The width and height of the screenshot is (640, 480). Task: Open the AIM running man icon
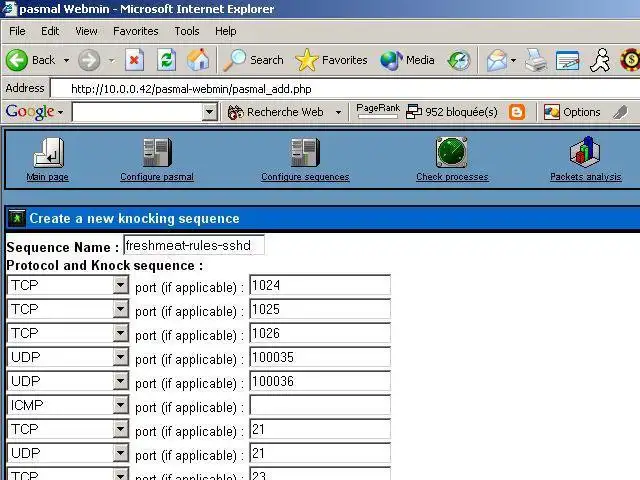[600, 60]
